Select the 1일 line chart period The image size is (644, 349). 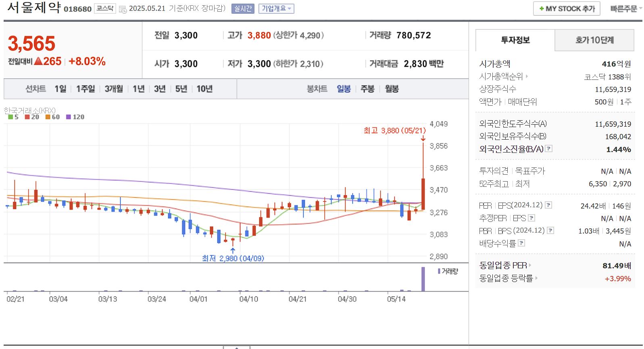60,89
